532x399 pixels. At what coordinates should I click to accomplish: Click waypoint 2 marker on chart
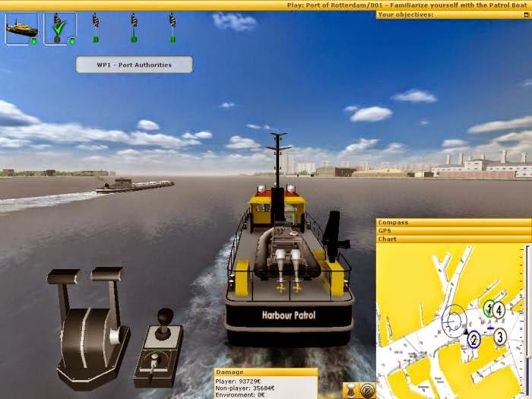click(x=473, y=339)
